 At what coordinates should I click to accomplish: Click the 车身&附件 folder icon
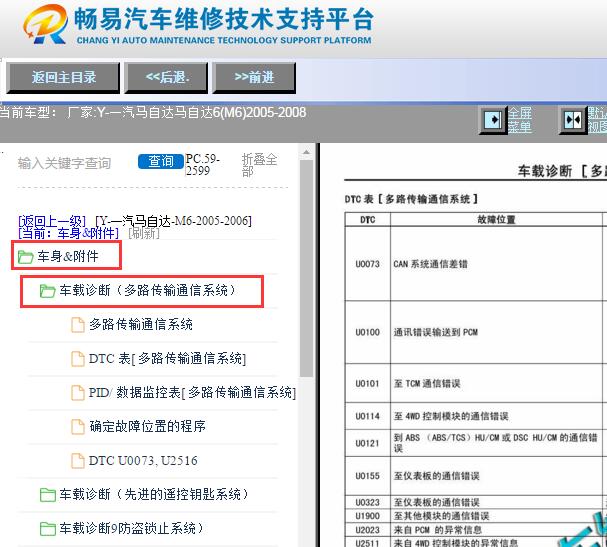coord(26,257)
